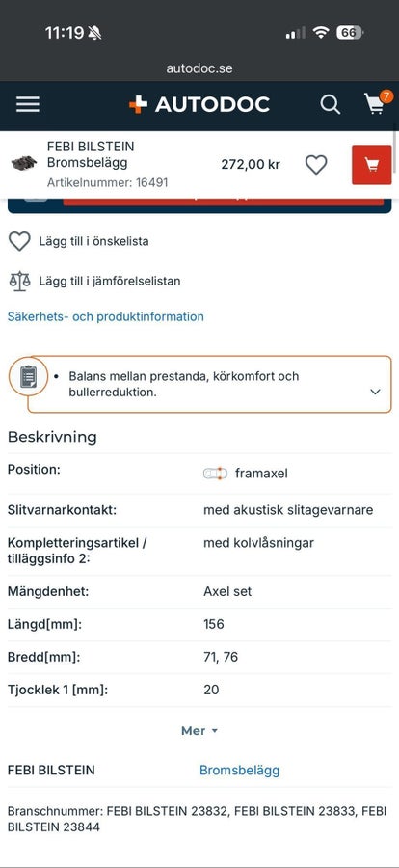This screenshot has height=868, width=399.
Task: Open the shopping cart with 7 items
Action: click(377, 102)
